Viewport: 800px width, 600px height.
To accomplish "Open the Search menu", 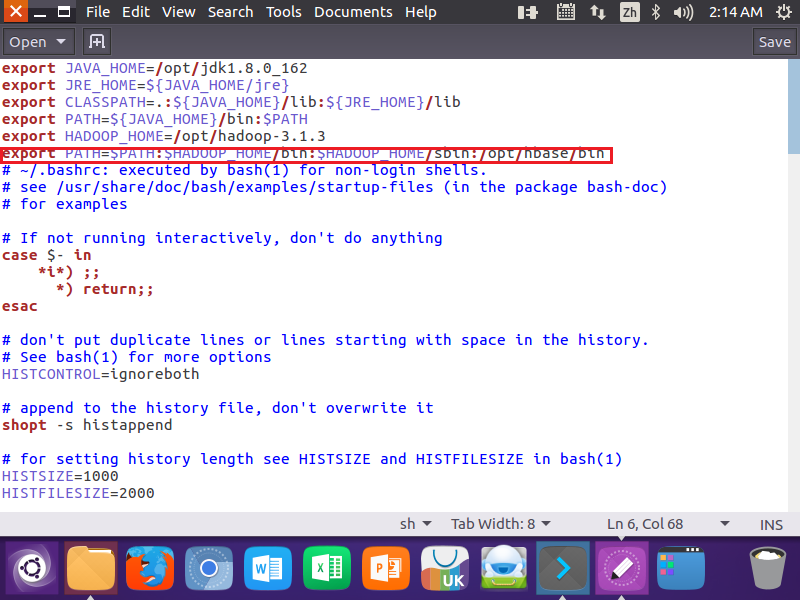I will click(231, 12).
